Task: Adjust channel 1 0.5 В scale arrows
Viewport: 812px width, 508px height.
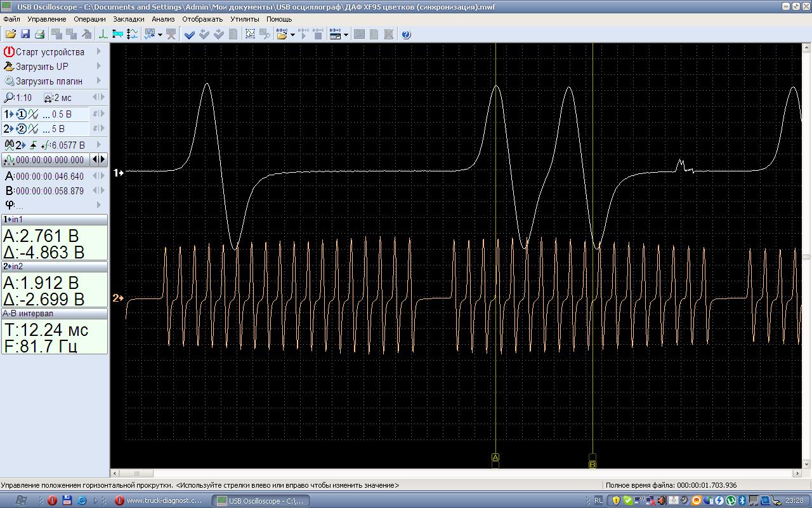Action: pyautogui.click(x=99, y=114)
